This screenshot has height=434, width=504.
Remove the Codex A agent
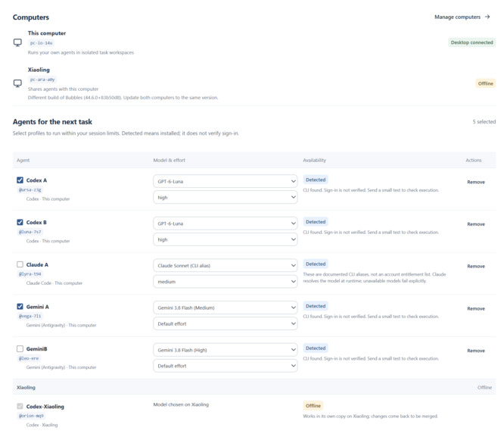476,182
